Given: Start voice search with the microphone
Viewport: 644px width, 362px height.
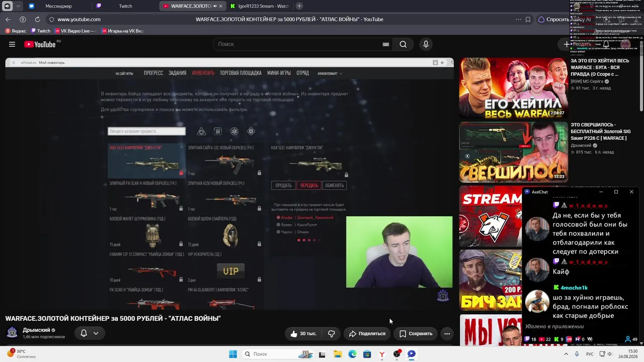Looking at the screenshot, I should click(426, 44).
